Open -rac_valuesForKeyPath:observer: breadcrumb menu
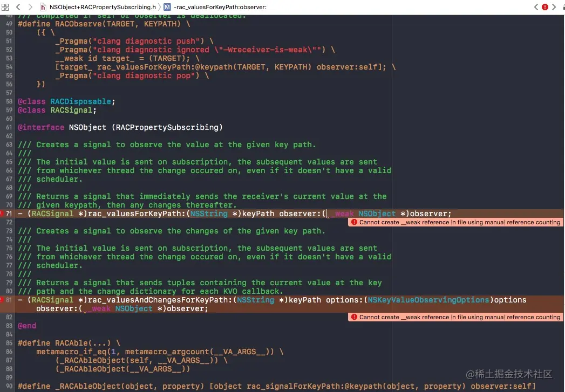The image size is (565, 392). 220,7
